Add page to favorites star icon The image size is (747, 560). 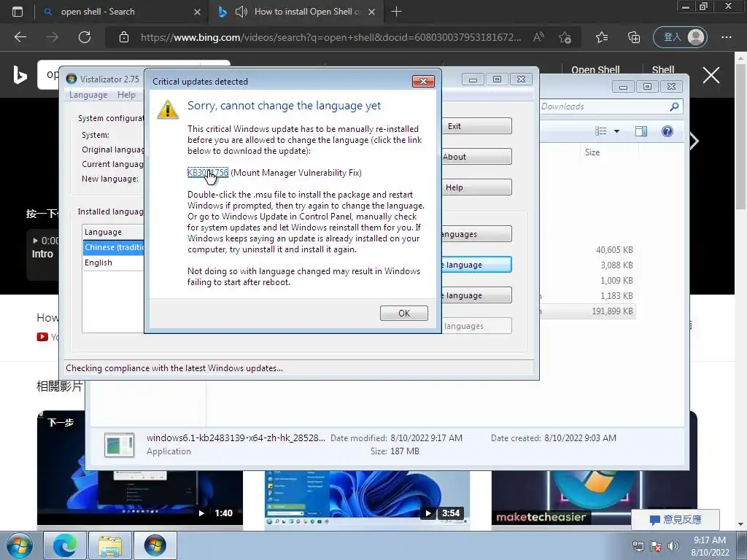coord(565,37)
